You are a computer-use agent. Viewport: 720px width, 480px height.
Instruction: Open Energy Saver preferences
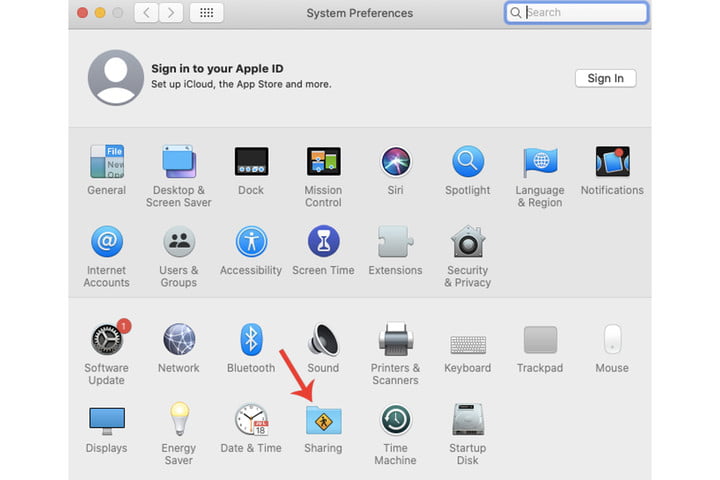179,419
